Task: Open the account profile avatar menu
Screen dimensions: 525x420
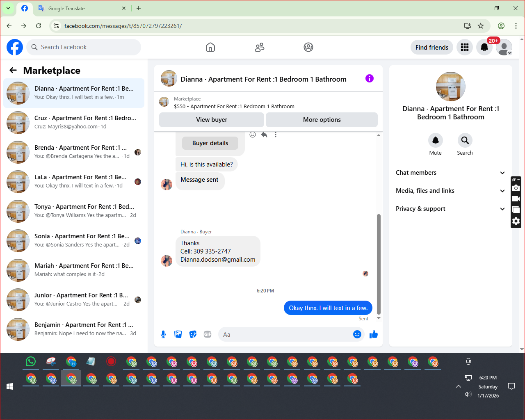Action: pos(504,47)
